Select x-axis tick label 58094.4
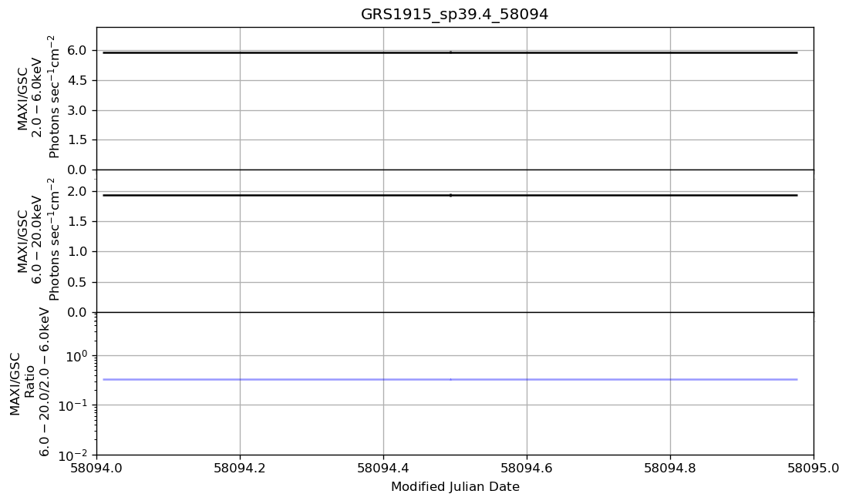Image resolution: width=849 pixels, height=504 pixels. (383, 467)
